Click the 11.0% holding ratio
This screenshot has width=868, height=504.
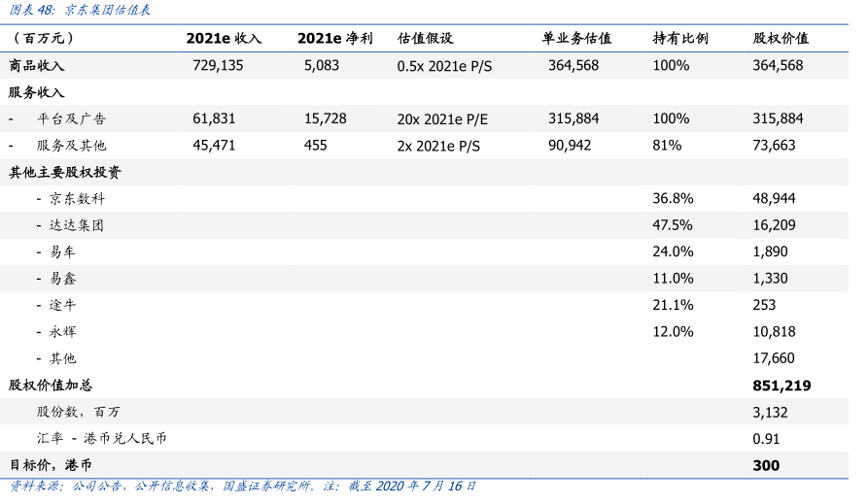click(673, 278)
